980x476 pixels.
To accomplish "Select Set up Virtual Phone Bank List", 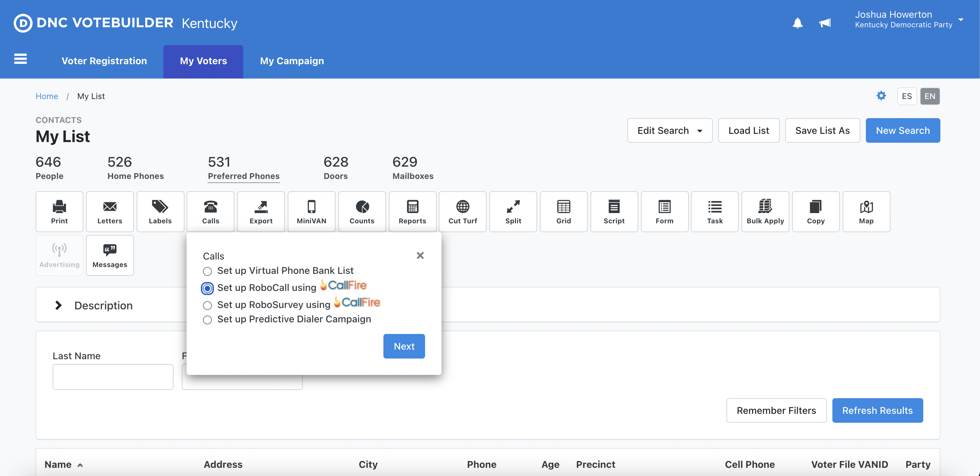I will (207, 271).
